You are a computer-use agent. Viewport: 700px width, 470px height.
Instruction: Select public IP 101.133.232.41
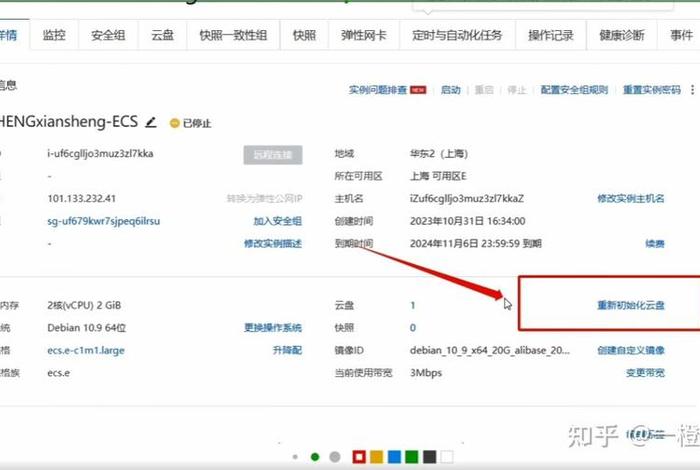tap(82, 199)
